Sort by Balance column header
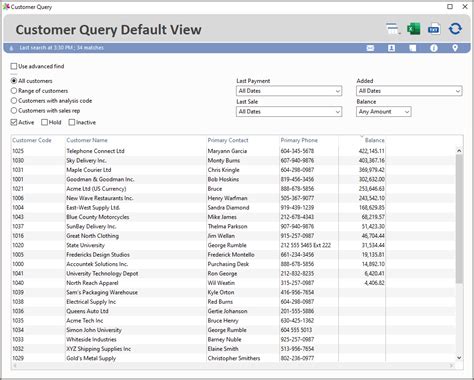 [374, 140]
